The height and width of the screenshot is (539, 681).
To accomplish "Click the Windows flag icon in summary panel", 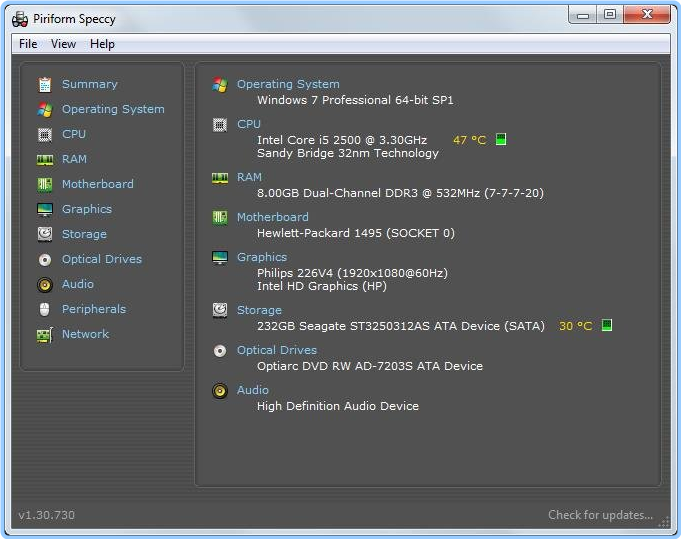I will click(x=220, y=85).
